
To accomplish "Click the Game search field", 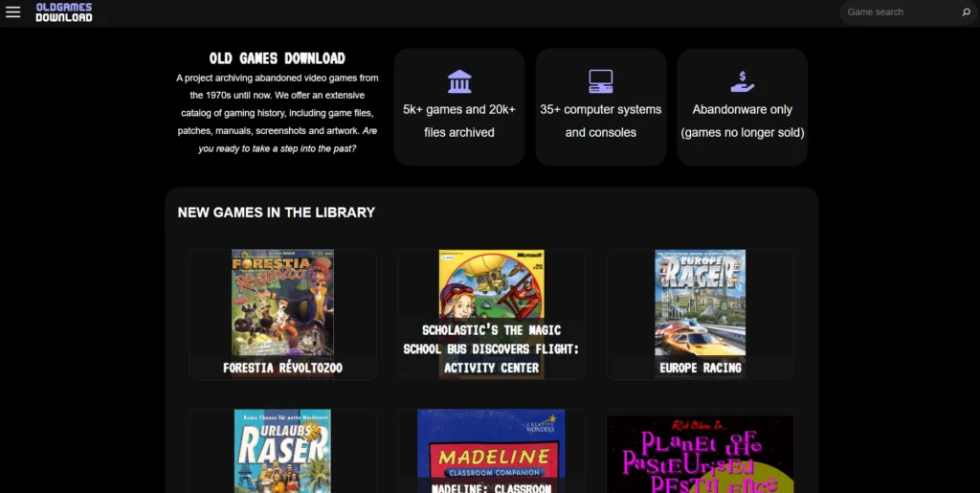I will [x=900, y=11].
